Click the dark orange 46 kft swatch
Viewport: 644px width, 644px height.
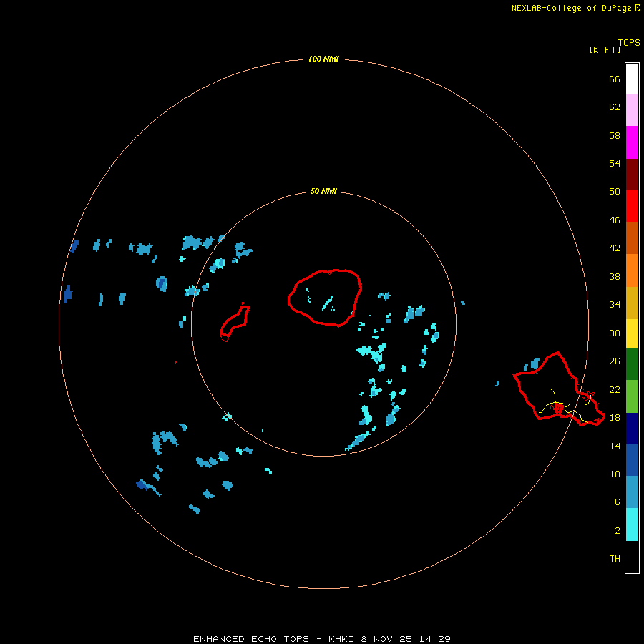[x=632, y=238]
